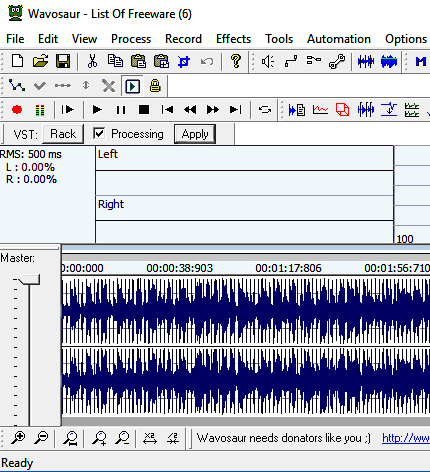Open the VST Rack button
Image resolution: width=430 pixels, height=472 pixels.
63,134
